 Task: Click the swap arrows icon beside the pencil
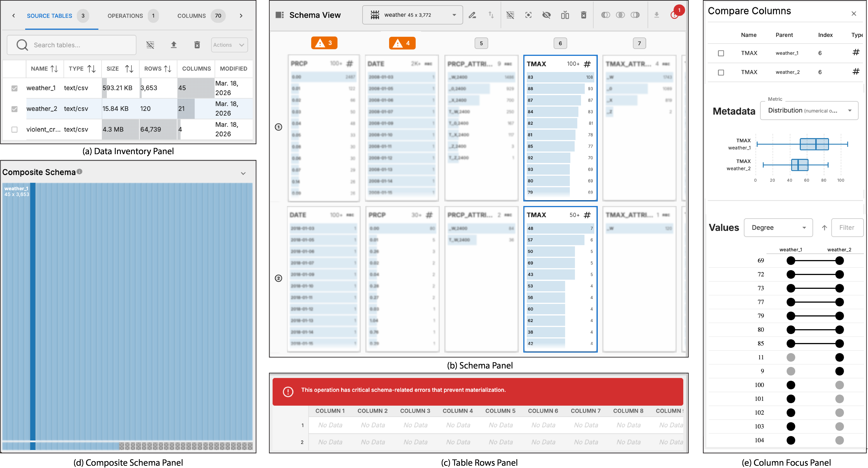[x=491, y=15]
